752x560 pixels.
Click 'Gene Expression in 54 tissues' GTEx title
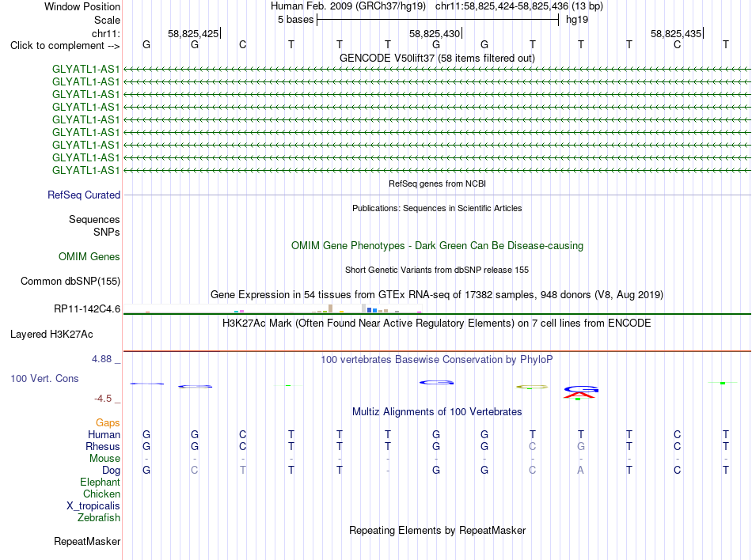click(437, 294)
